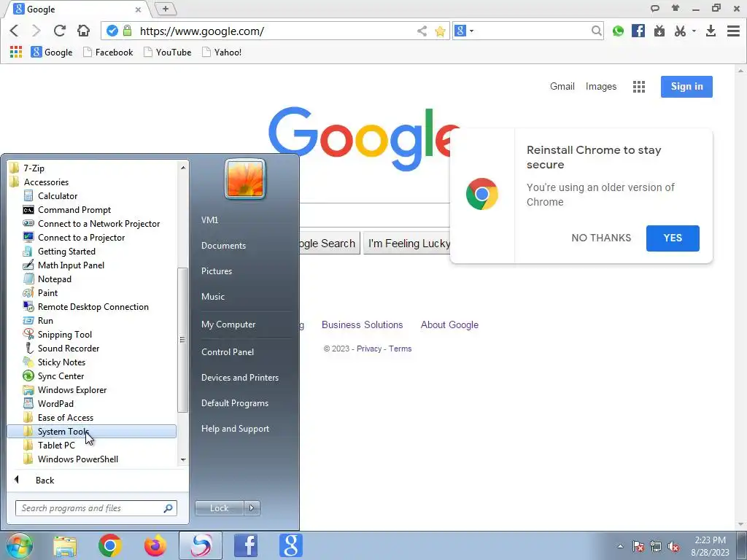Image resolution: width=747 pixels, height=560 pixels.
Task: Click the start menu scrollbar up arrow
Action: tap(183, 167)
